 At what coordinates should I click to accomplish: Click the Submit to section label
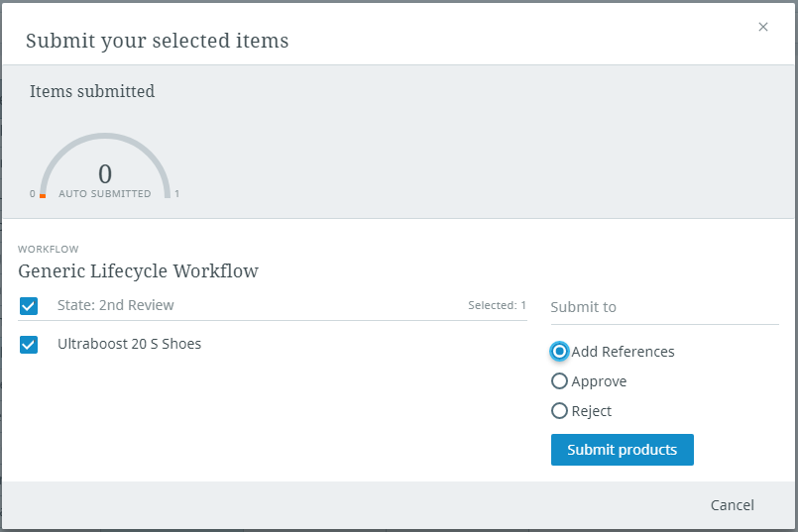(x=583, y=307)
